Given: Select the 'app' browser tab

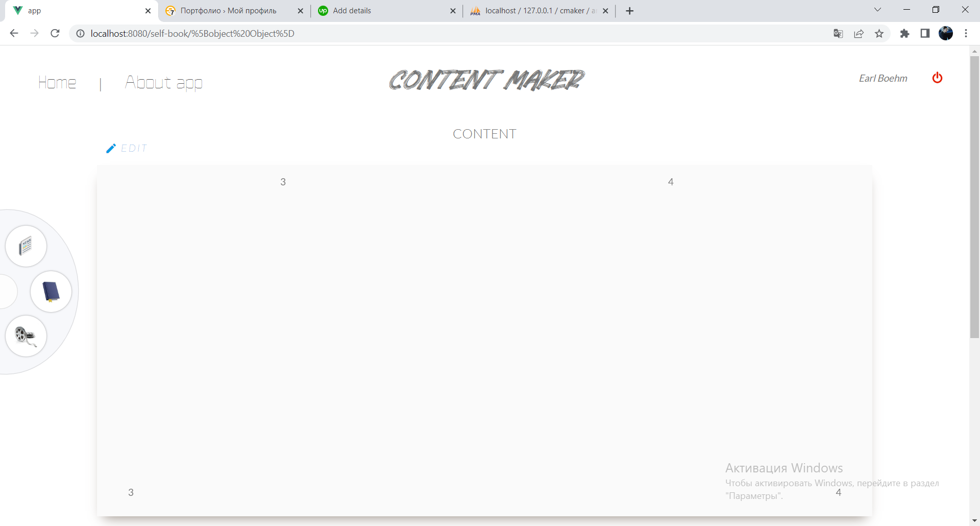Looking at the screenshot, I should coord(82,11).
